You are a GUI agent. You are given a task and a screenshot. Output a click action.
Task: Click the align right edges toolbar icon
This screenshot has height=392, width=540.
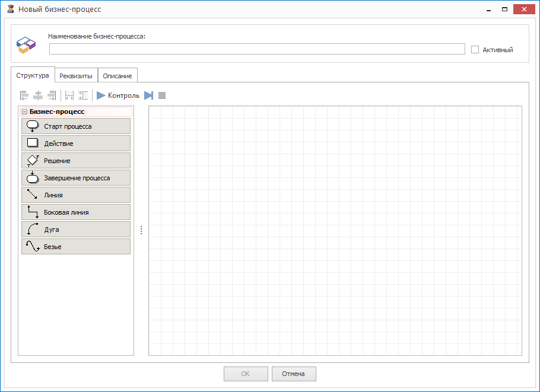coord(52,95)
